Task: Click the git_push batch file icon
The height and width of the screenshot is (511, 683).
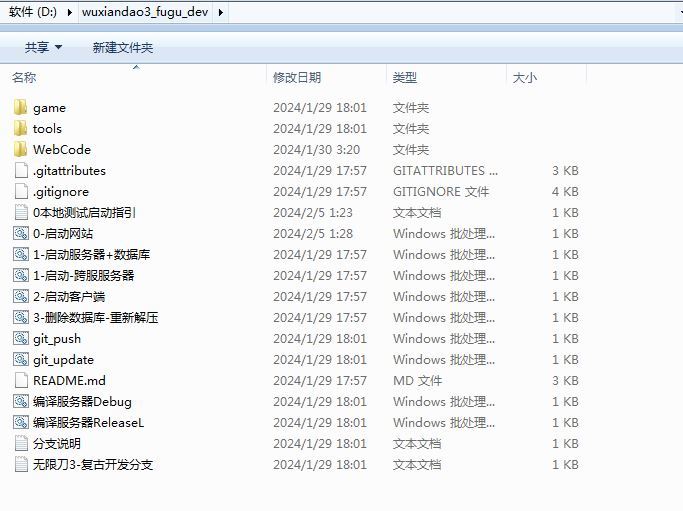Action: [21, 339]
